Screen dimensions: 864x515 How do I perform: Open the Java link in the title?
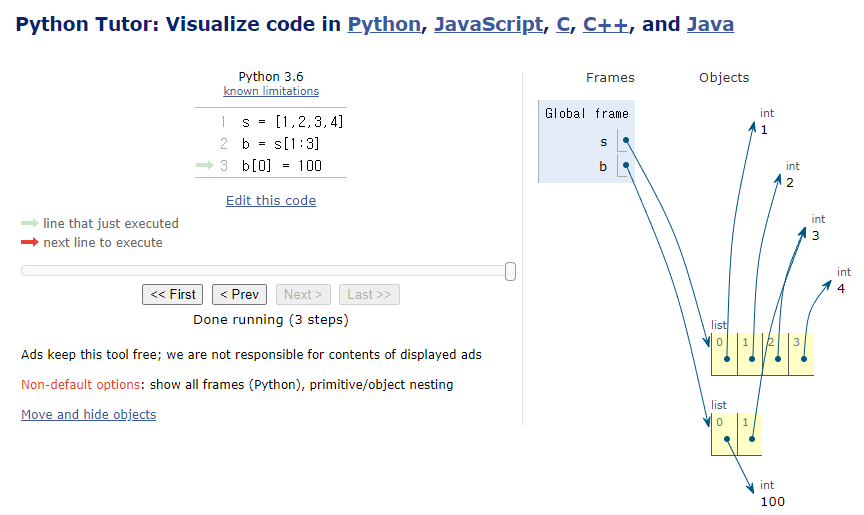pyautogui.click(x=710, y=24)
